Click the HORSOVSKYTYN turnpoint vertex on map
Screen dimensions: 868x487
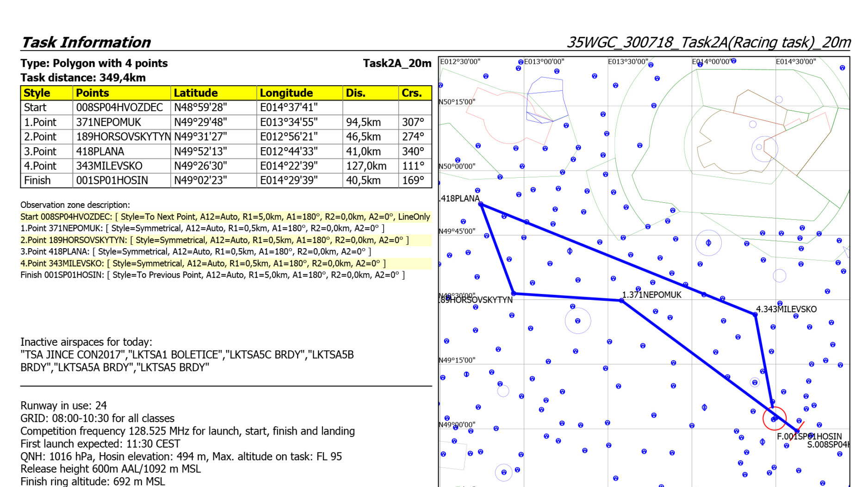(x=514, y=293)
